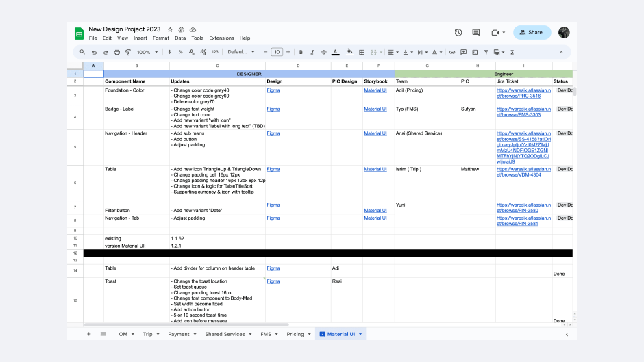644x362 pixels.
Task: Toggle bold formatting
Action: coord(301,52)
